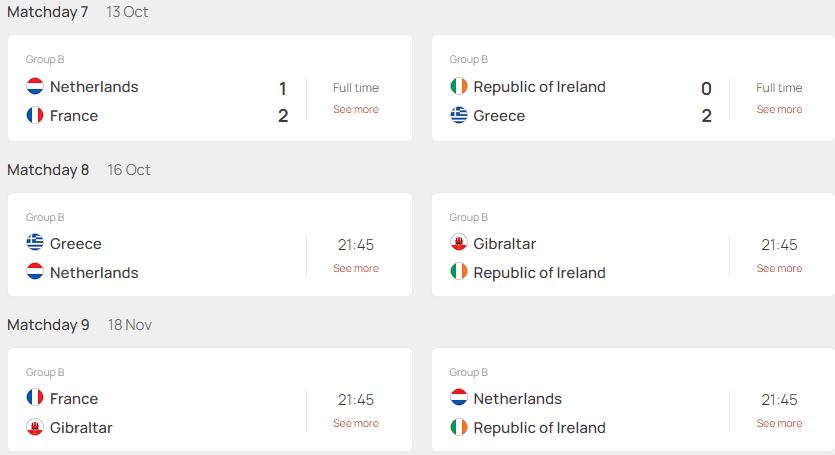Click France flag in France vs Gibraltar match

[35, 397]
